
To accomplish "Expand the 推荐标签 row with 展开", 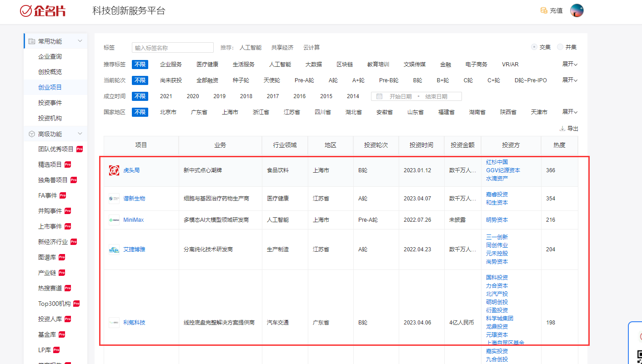I will [x=570, y=65].
